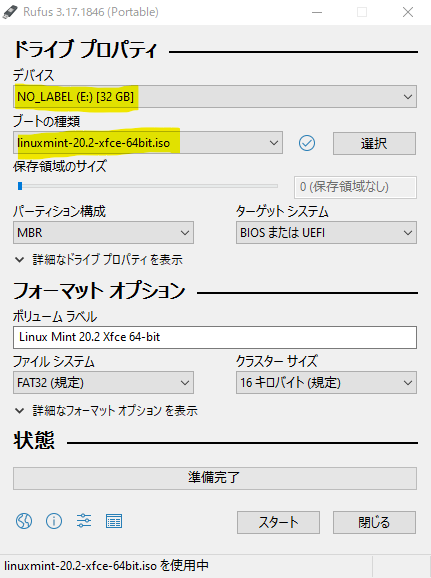Click status bar text linuxmint-20.2-xfce-64bit.iso を使用中
431x578 pixels.
(x=107, y=565)
